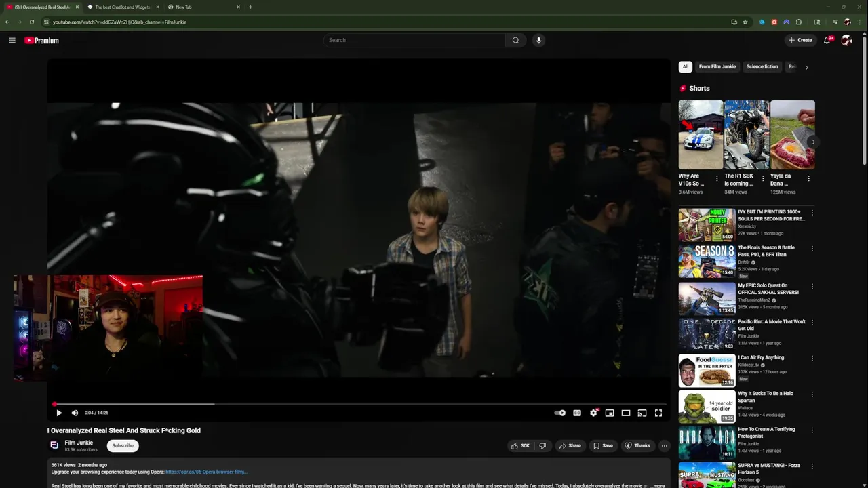The image size is (868, 488).
Task: Dislike the video
Action: 542,445
